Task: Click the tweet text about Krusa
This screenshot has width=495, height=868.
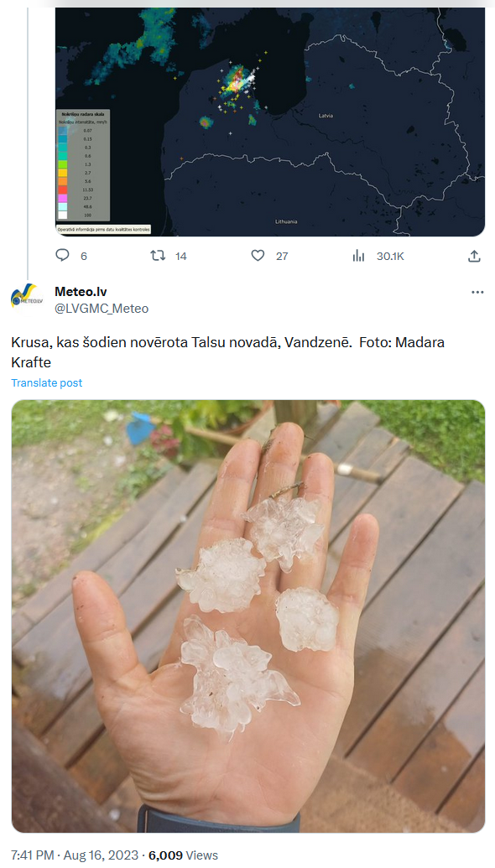Action: coord(227,352)
